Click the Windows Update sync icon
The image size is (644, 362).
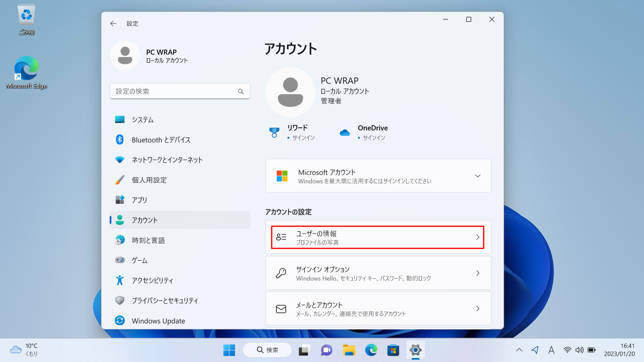click(x=120, y=320)
